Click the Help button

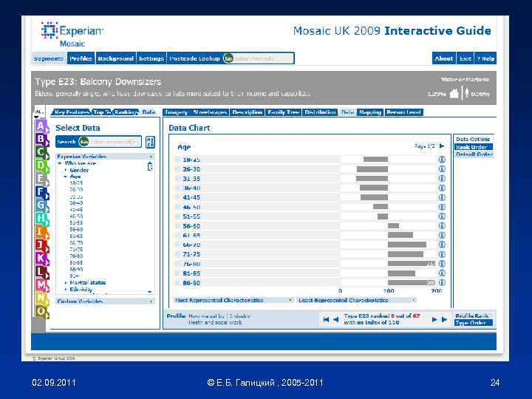click(485, 58)
